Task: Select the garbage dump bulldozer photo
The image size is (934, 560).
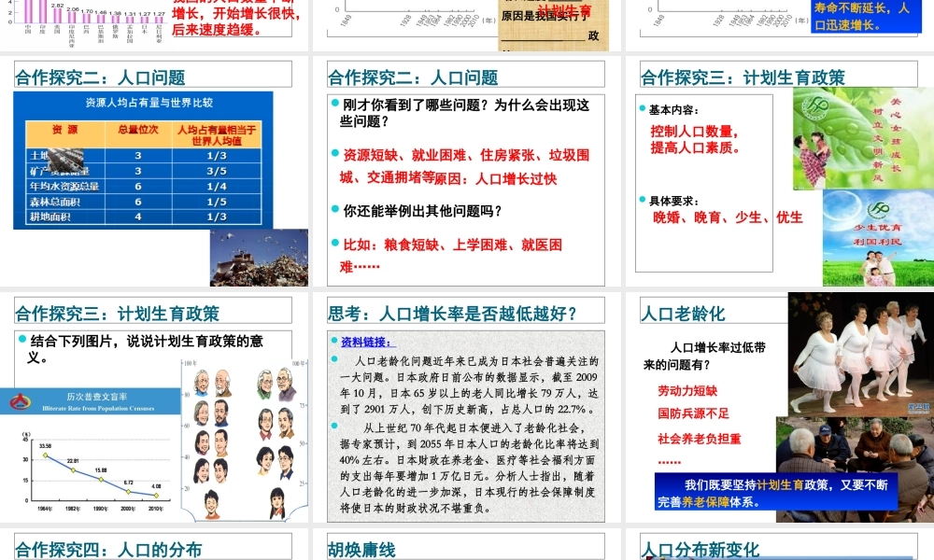Action: pyautogui.click(x=259, y=258)
